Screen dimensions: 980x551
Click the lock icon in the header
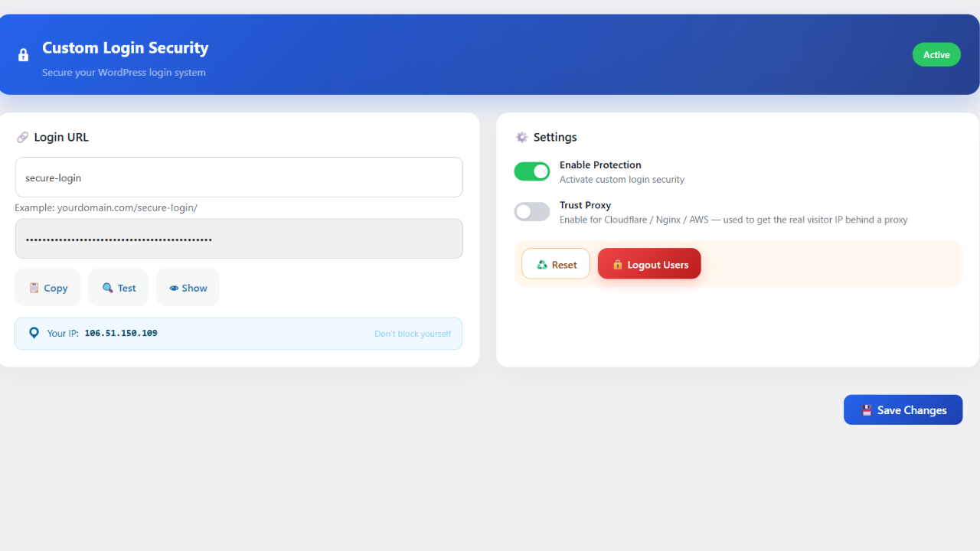(23, 55)
